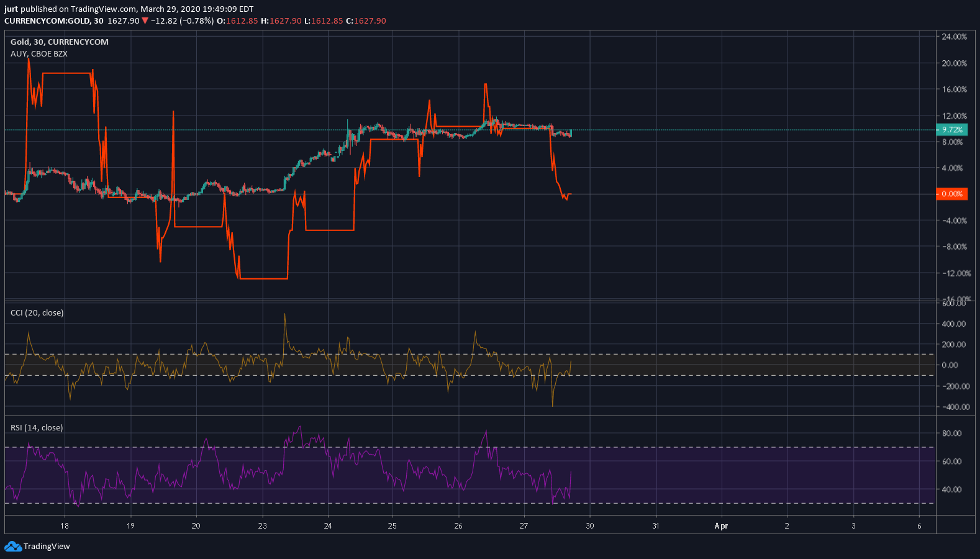Click the -400.00 CCI scale label
This screenshot has width=980, height=559.
coord(955,407)
